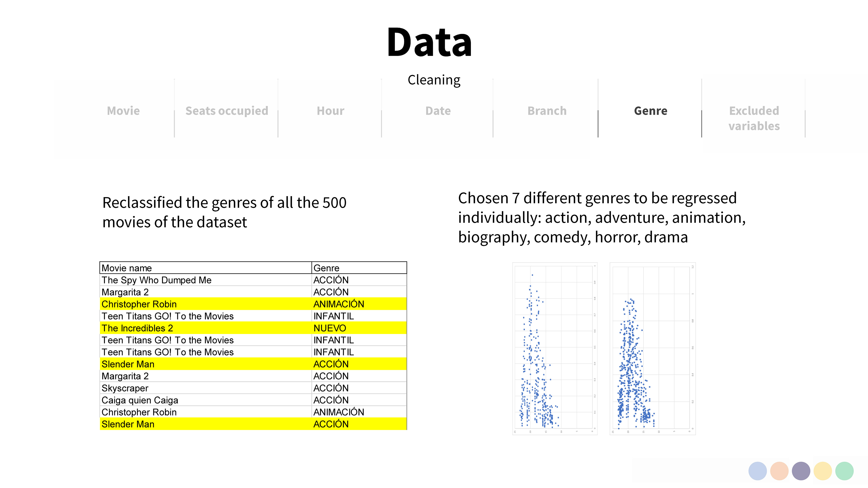Click the purple color circle
Screen dimensions: 868x488
801,470
